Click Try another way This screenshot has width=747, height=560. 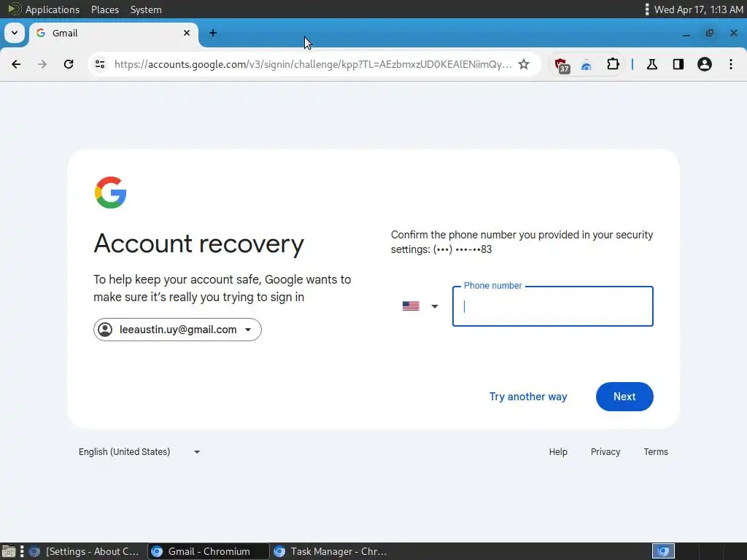tap(528, 397)
